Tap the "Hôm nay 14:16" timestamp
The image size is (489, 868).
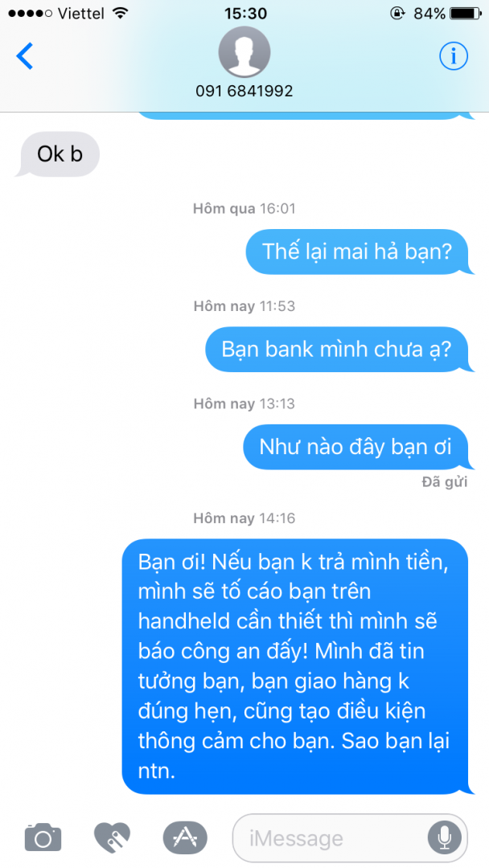tap(244, 518)
